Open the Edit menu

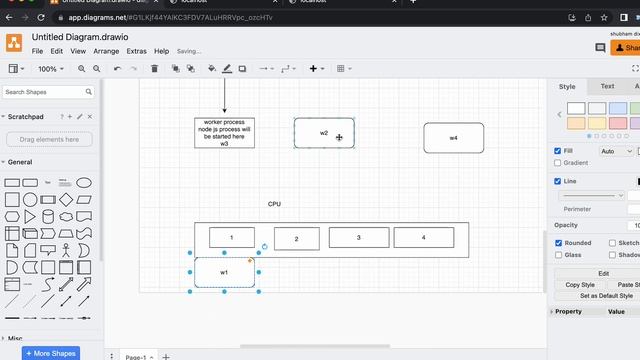coord(56,51)
